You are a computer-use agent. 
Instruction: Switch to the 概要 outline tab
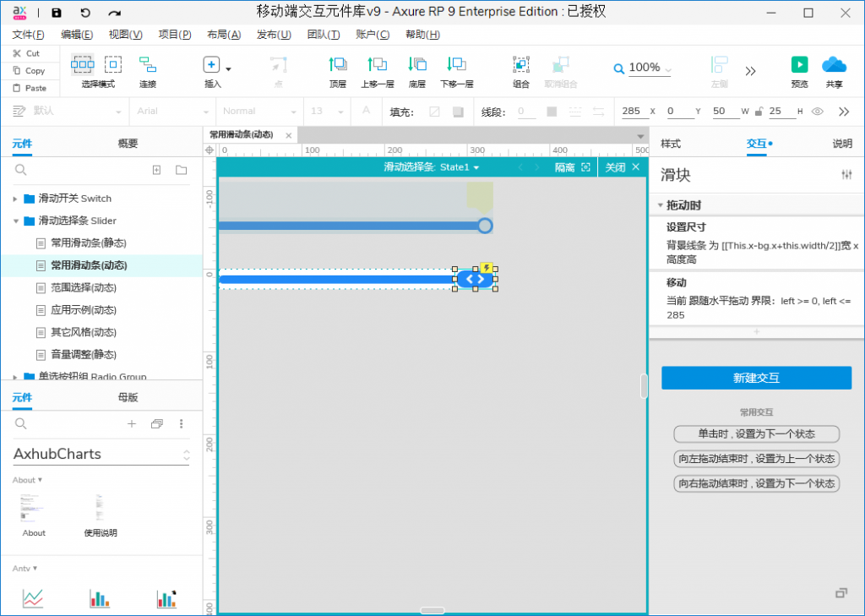pyautogui.click(x=128, y=144)
